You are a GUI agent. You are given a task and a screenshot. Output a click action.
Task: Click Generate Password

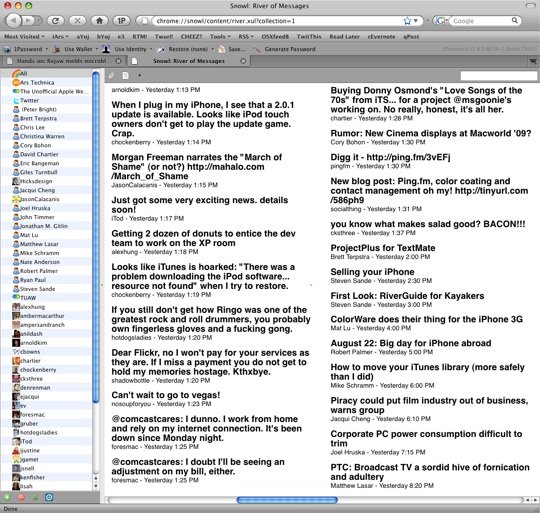coord(284,49)
